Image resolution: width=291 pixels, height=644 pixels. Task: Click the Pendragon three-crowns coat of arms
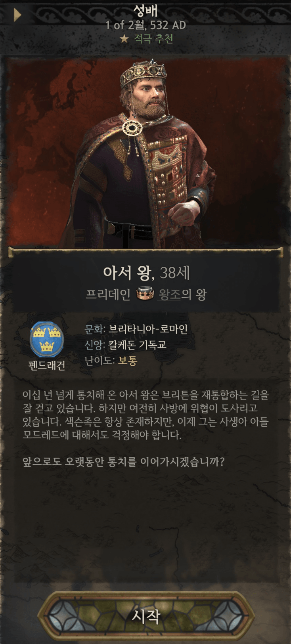point(47,340)
